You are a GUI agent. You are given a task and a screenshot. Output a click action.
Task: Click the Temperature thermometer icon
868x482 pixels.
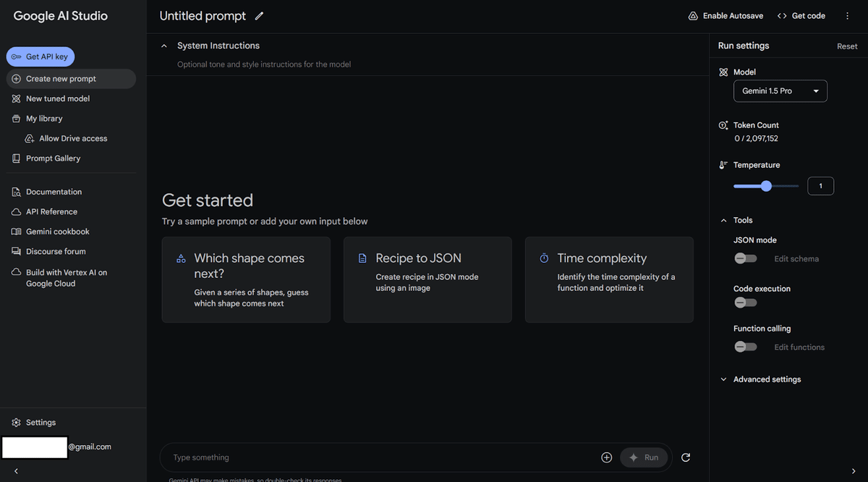tap(723, 165)
